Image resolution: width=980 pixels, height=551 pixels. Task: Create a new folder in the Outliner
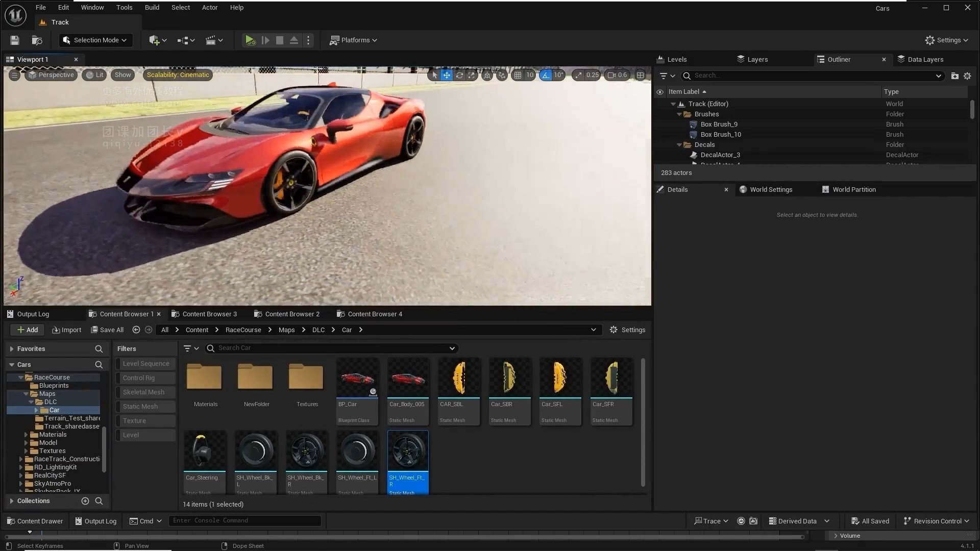(x=954, y=76)
